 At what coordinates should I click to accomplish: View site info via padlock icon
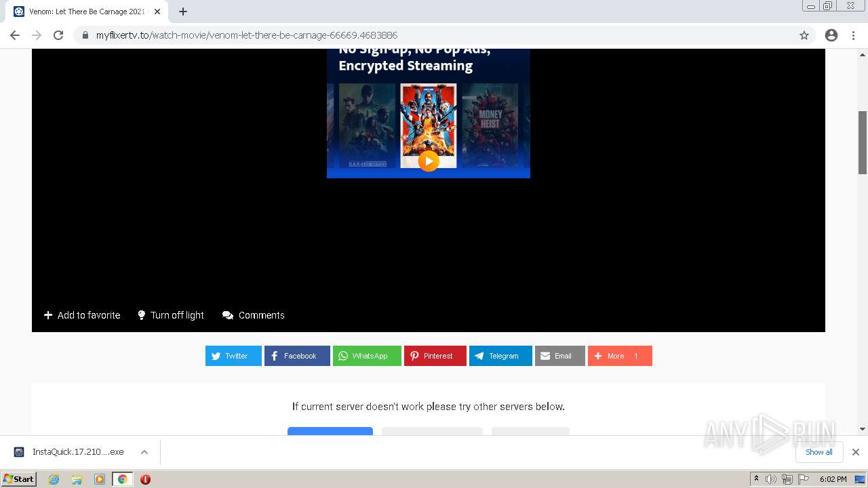[85, 35]
